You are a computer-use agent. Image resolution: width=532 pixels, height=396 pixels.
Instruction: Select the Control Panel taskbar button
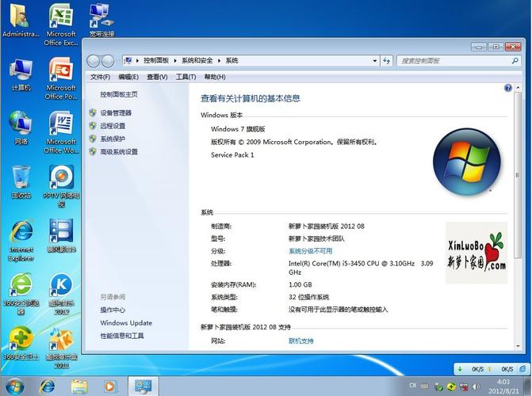tap(143, 386)
